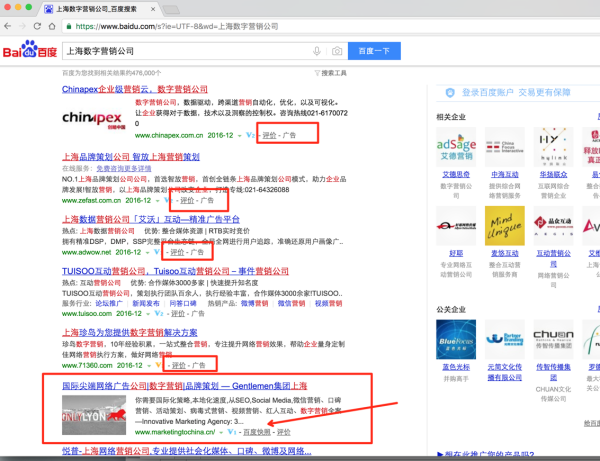Click V2 badge on tuisoo result
Screen dimensions: 600x461
tap(159, 313)
